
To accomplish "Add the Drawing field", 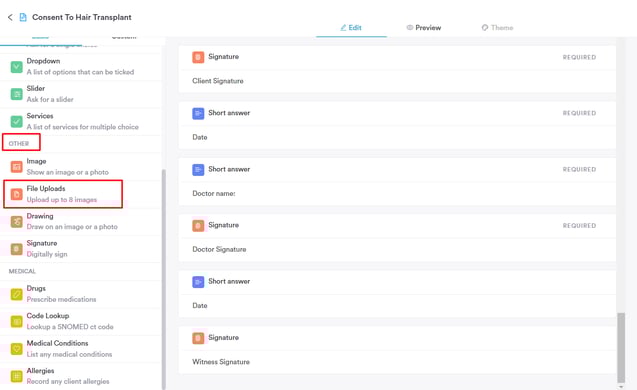I will [x=81, y=221].
